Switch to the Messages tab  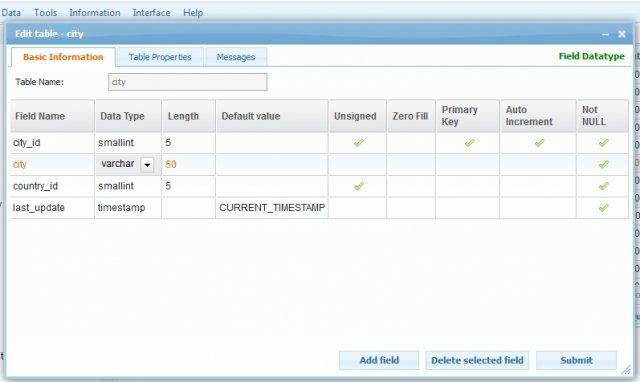click(x=236, y=57)
